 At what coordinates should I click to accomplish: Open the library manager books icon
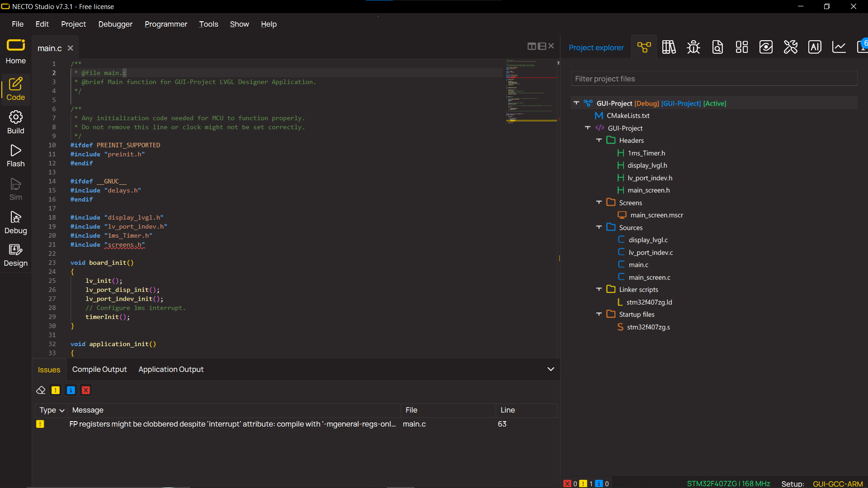tap(669, 47)
